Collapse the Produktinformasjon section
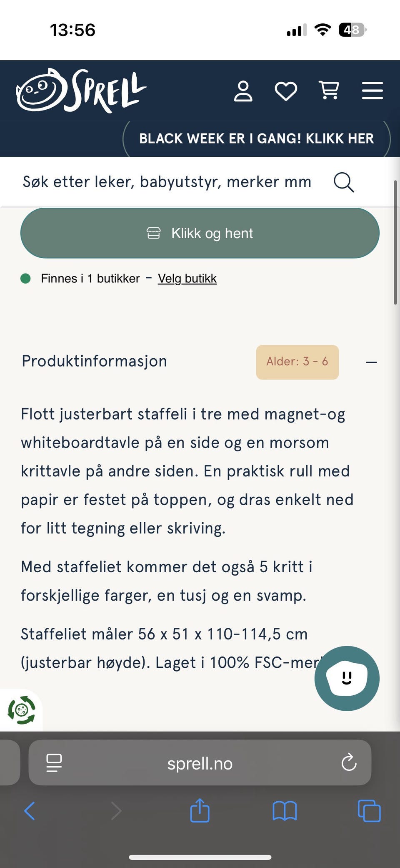The image size is (400, 868). pyautogui.click(x=371, y=362)
